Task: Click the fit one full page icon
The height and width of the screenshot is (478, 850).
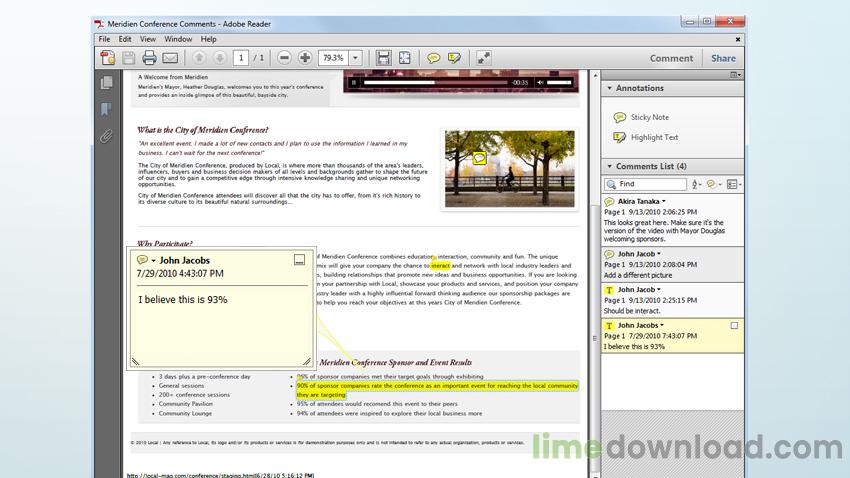Action: pos(404,58)
